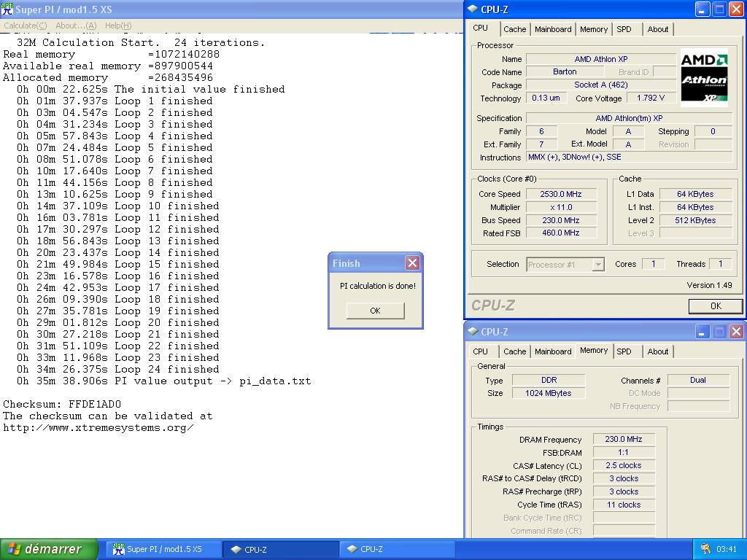Close the top CPU-Z window
747x560 pixels.
pos(736,9)
